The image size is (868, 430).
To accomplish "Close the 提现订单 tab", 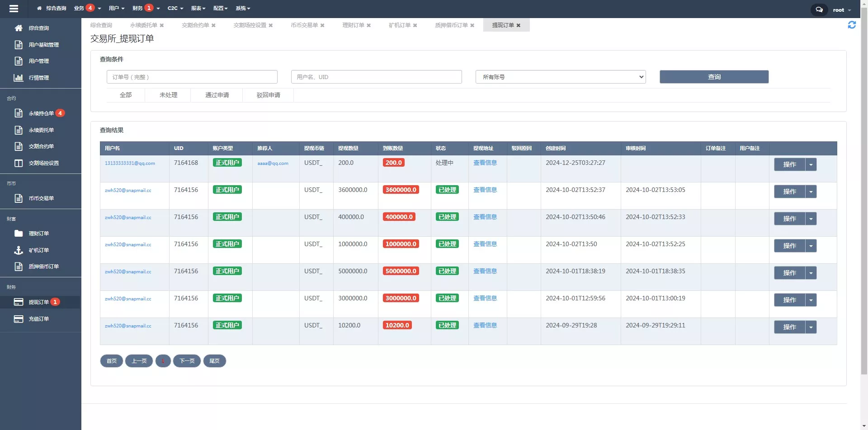I will 519,25.
